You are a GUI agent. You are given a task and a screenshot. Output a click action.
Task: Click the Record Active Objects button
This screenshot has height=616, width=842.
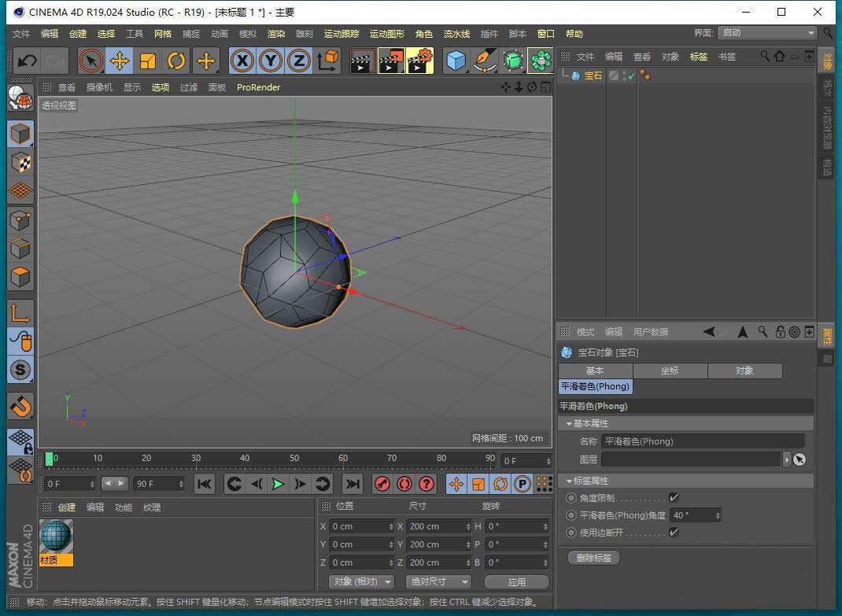pyautogui.click(x=382, y=484)
